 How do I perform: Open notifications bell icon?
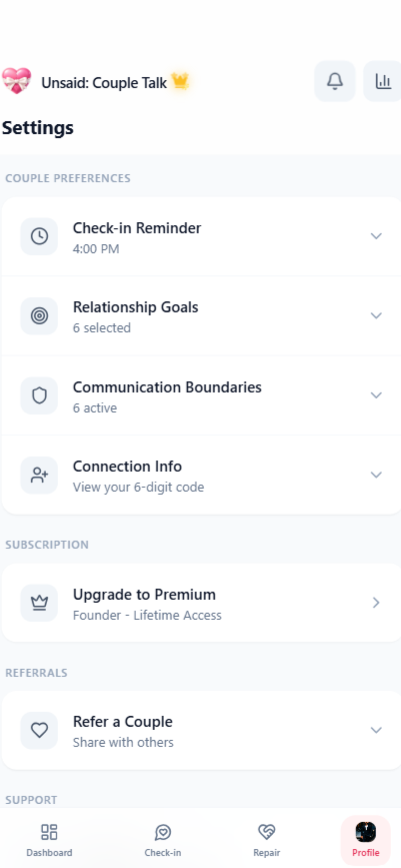(335, 81)
